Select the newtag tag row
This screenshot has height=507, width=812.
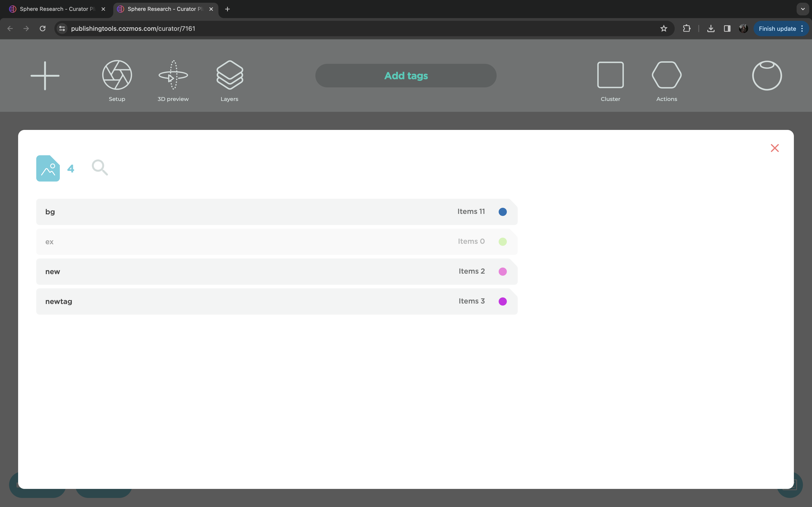pyautogui.click(x=235, y=301)
